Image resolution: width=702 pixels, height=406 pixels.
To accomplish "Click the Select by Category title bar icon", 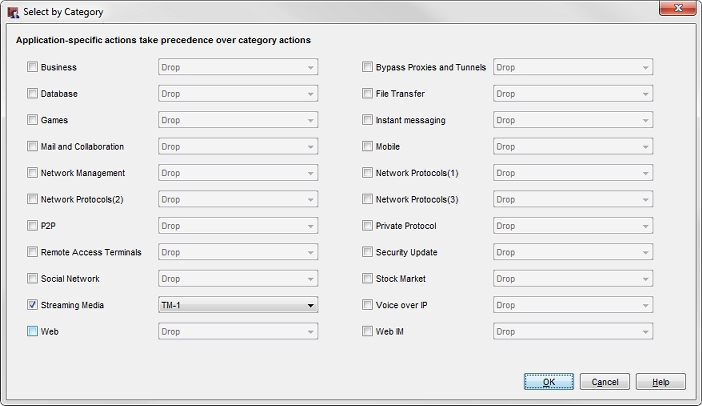I will pos(12,12).
